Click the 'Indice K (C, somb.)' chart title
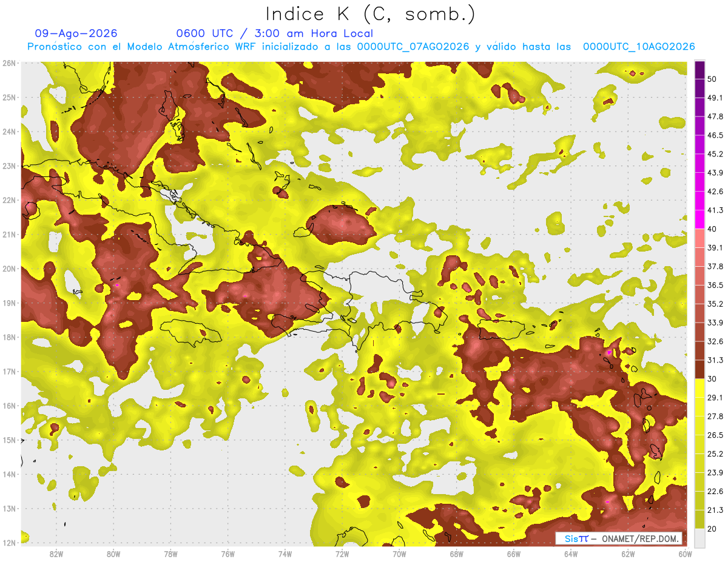The height and width of the screenshot is (562, 728). pos(371,14)
